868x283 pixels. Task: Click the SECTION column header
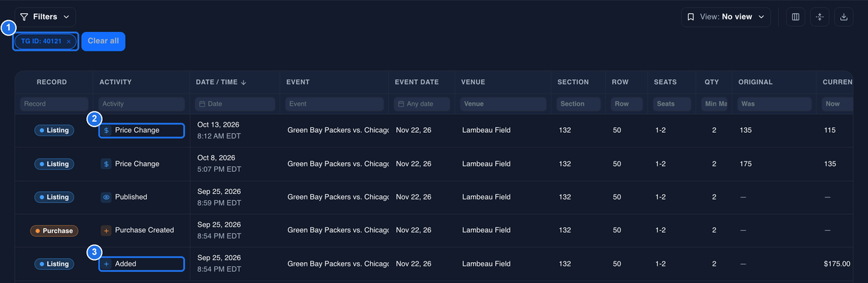[573, 82]
